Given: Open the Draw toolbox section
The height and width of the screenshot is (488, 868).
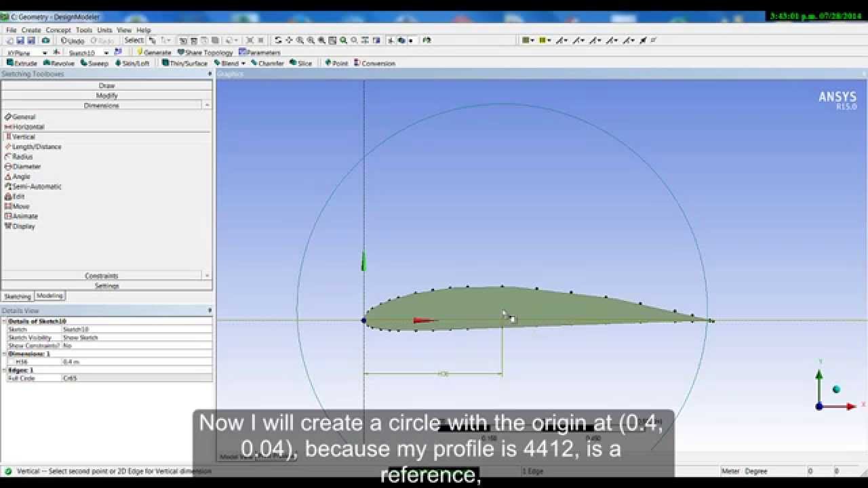Looking at the screenshot, I should tap(106, 85).
